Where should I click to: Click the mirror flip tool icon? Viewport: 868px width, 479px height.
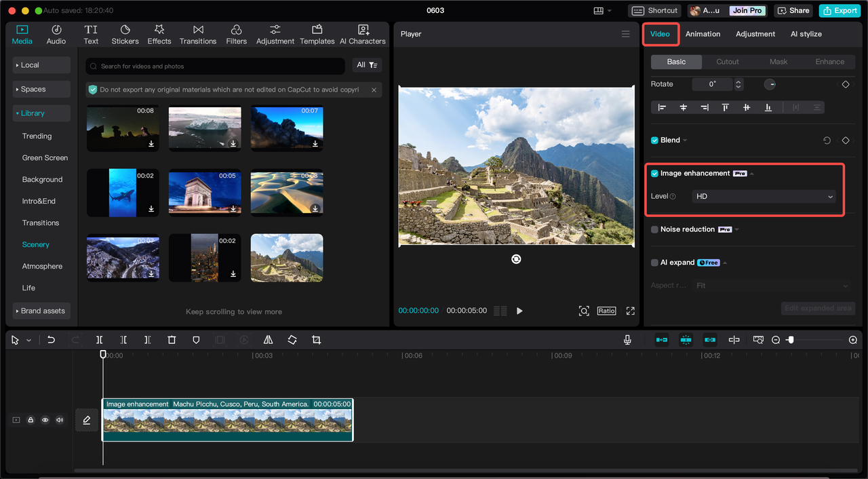[x=268, y=340]
